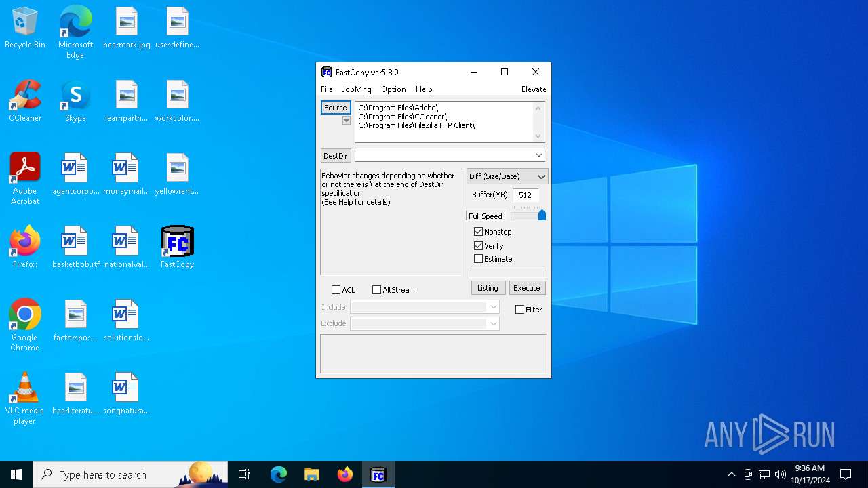Open Microsoft Edge desktop shortcut

click(75, 33)
